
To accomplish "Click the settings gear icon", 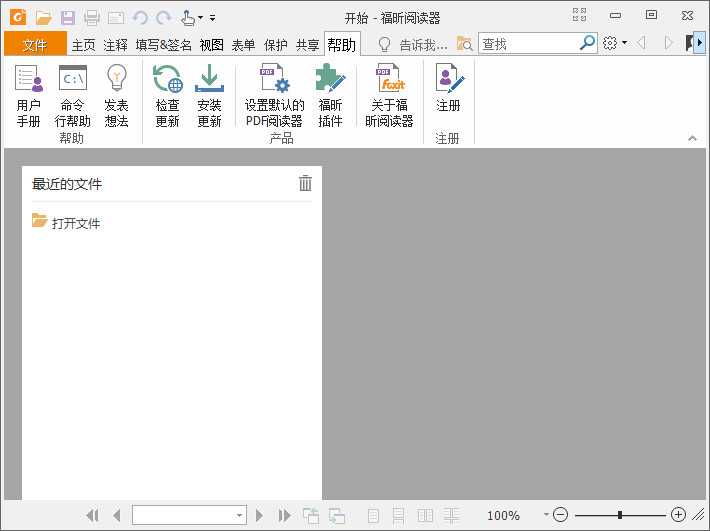I will (x=610, y=43).
